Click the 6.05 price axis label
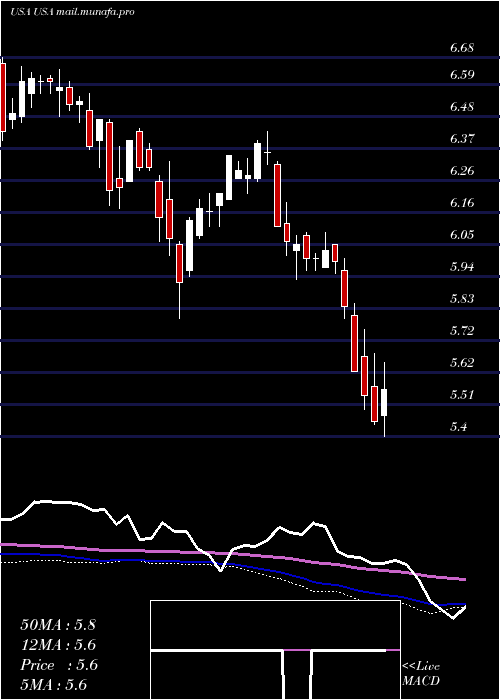Image resolution: width=500 pixels, height=700 pixels. [462, 234]
